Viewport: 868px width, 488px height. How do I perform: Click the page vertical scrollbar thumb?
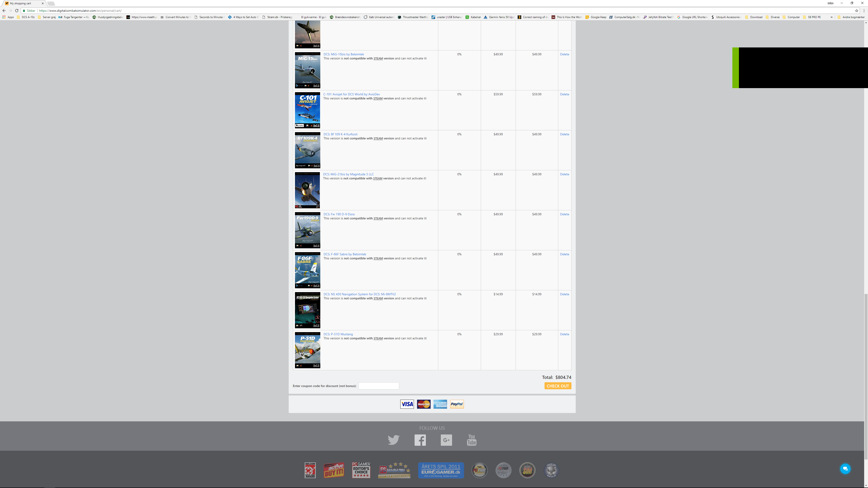click(x=866, y=377)
